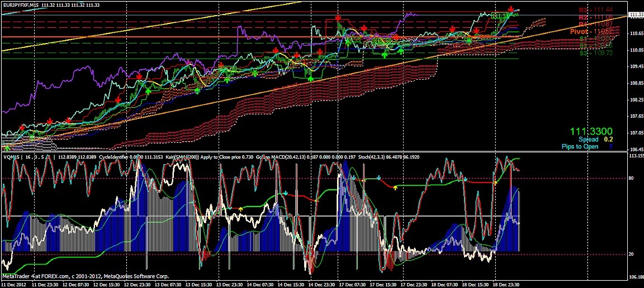Click the 11 Dec 2012 date label
Screen dimensions: 644x288
click(x=13, y=284)
